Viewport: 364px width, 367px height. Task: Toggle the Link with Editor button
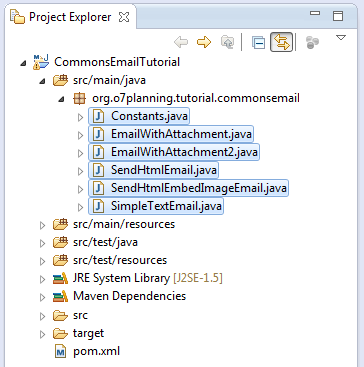pyautogui.click(x=281, y=42)
